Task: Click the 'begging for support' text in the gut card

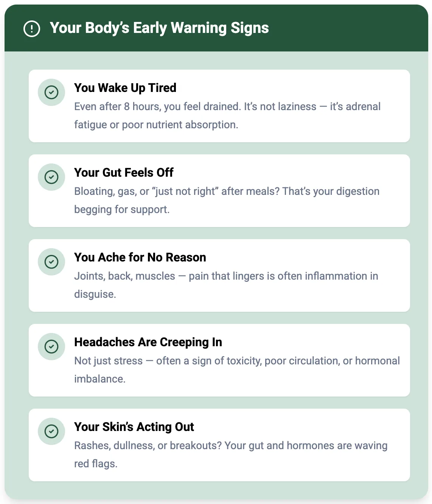Action: pyautogui.click(x=121, y=210)
